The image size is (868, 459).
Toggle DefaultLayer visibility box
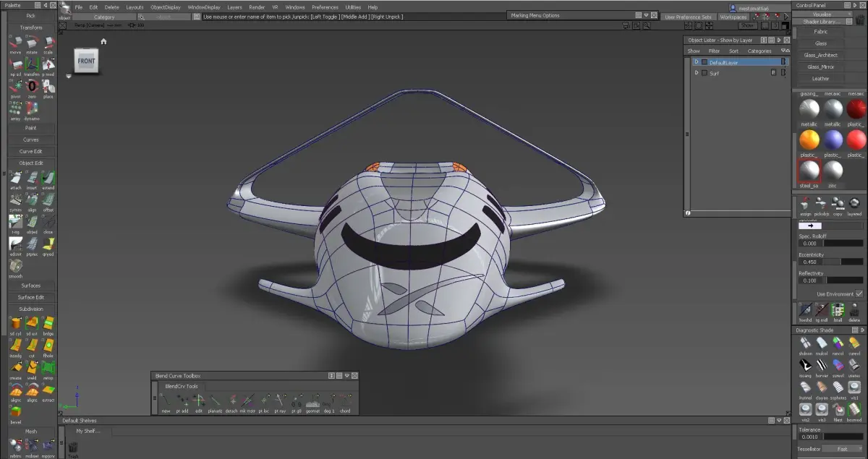point(704,62)
